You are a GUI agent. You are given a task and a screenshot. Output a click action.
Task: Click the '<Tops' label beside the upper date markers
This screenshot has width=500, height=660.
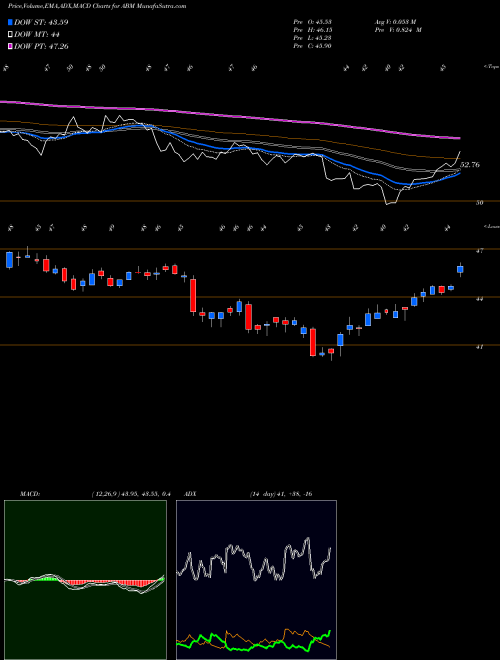491,67
